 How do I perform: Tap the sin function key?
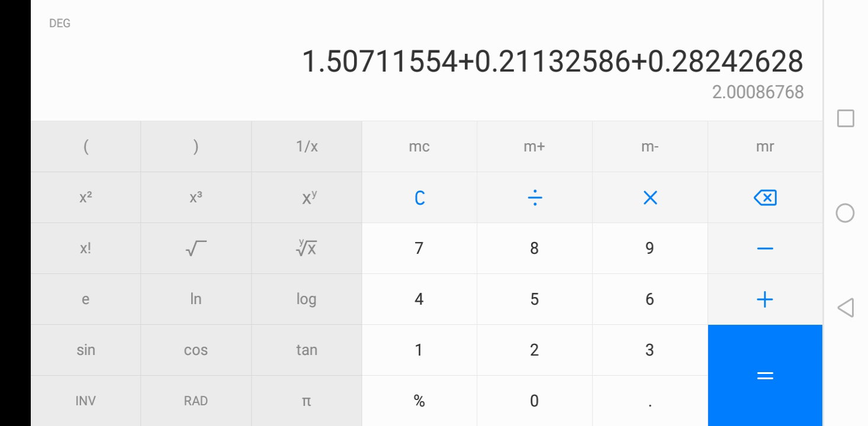pos(86,350)
